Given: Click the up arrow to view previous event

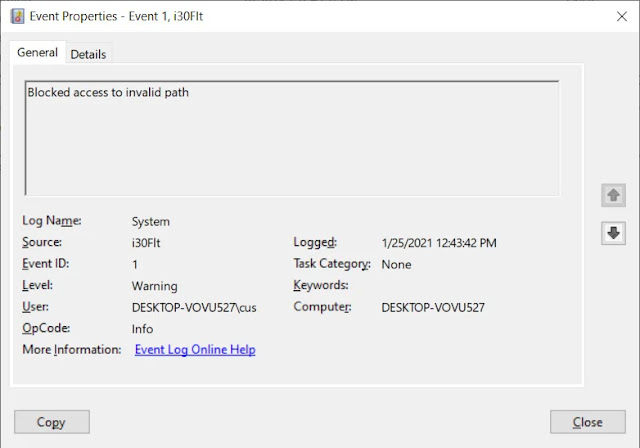Looking at the screenshot, I should pos(613,195).
